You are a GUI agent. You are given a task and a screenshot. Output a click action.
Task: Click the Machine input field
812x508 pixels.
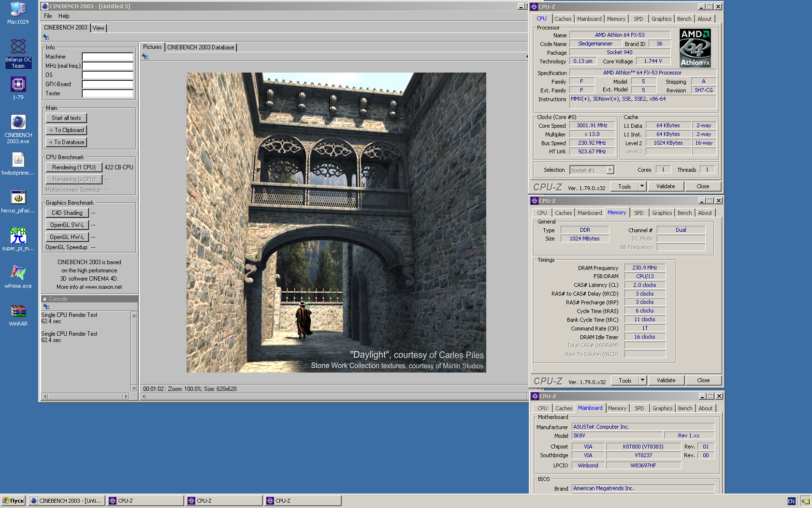[x=107, y=57]
